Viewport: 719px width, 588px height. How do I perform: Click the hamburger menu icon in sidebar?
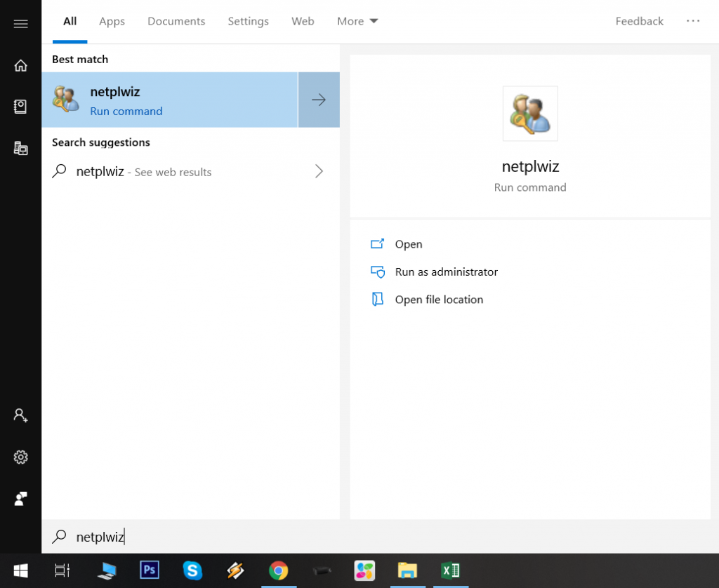[20, 24]
